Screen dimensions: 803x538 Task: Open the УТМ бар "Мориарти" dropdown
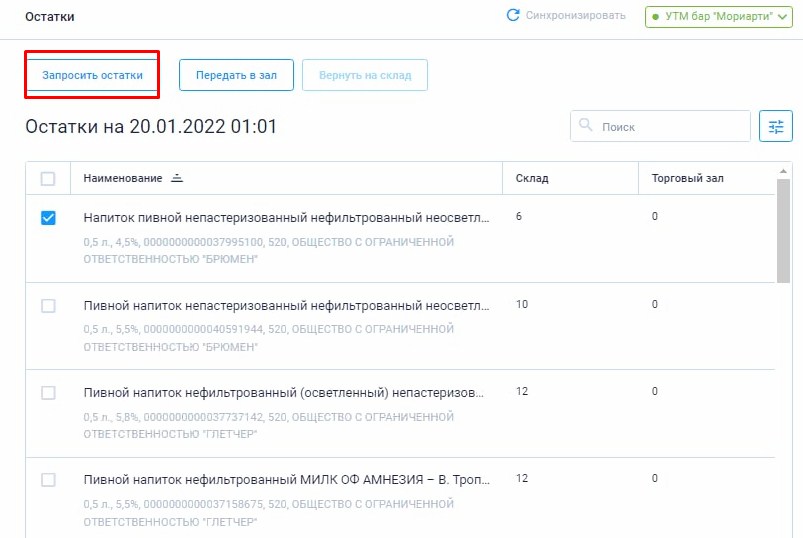[x=719, y=16]
